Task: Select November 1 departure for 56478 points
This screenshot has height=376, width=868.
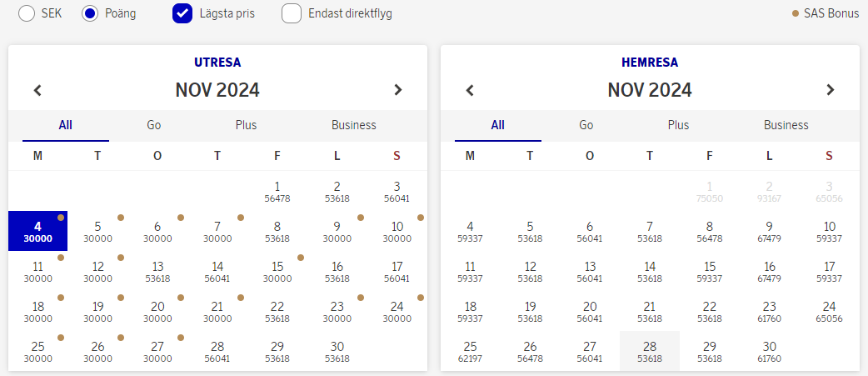Action: point(277,191)
